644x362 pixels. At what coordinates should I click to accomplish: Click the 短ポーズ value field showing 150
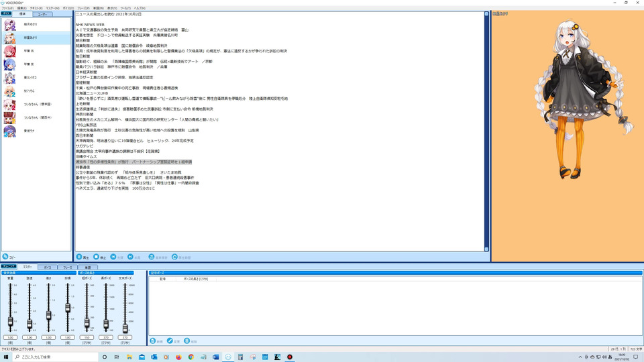[x=87, y=337]
